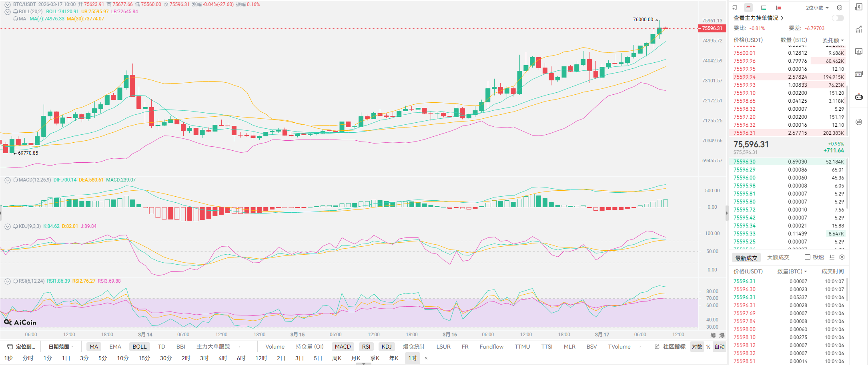Open the rising bar chart sidebar icon
This screenshot has height=365, width=868.
point(859,29)
